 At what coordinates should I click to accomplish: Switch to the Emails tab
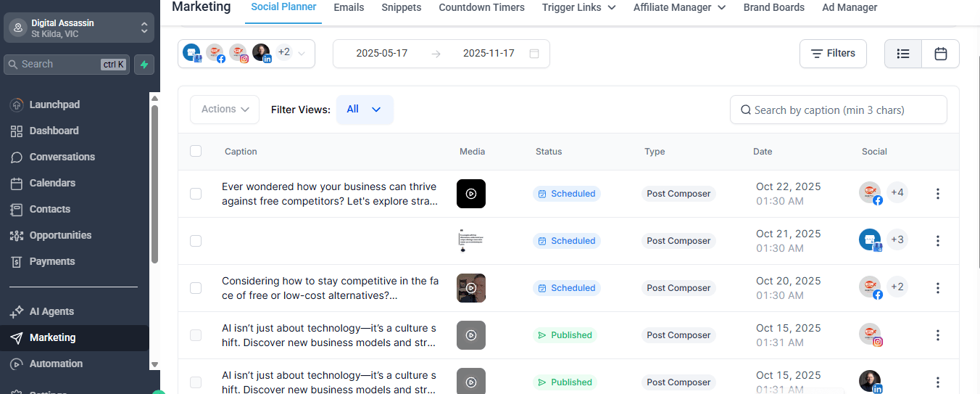click(349, 7)
